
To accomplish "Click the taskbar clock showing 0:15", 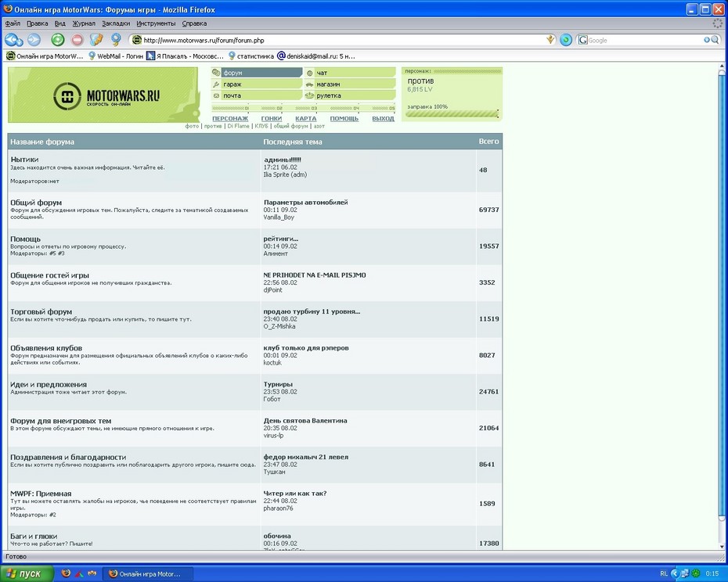I will [x=712, y=573].
